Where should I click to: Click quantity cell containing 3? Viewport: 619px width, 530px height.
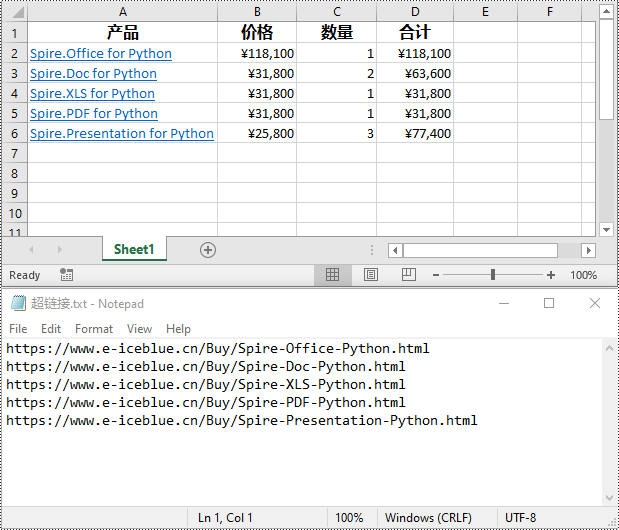coord(337,133)
